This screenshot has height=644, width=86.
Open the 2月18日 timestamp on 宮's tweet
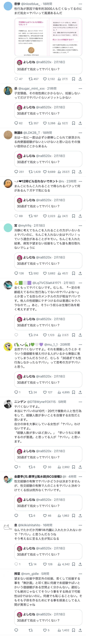click(x=39, y=225)
